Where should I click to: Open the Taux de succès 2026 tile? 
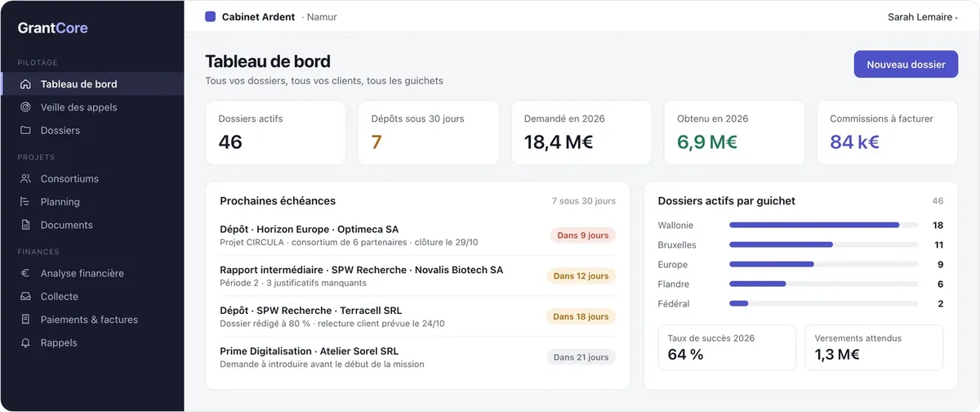727,347
